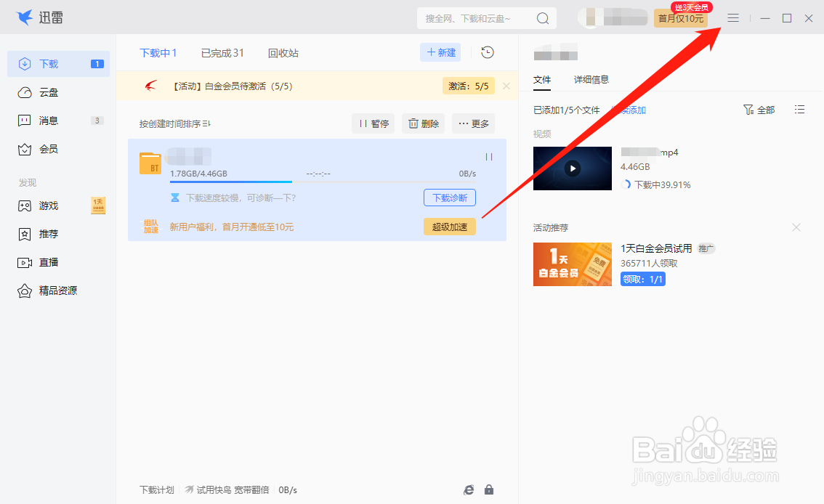Screen dimensions: 824x504
Task: Click 365711人领取 text
Action: 649,264
